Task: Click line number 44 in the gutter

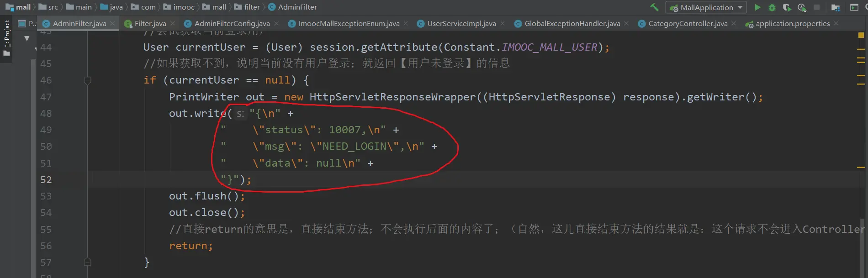Action: (x=46, y=47)
